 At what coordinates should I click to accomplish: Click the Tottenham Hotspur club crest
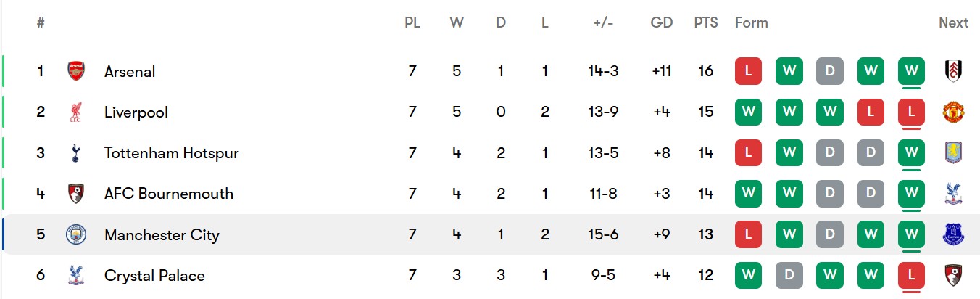tap(76, 153)
